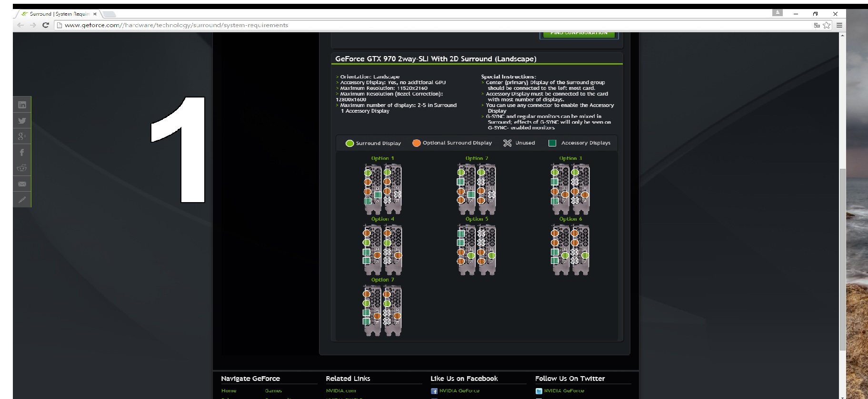Click the Twitter icon beside NVIDIA GeForce
This screenshot has width=868, height=399.
pos(539,391)
